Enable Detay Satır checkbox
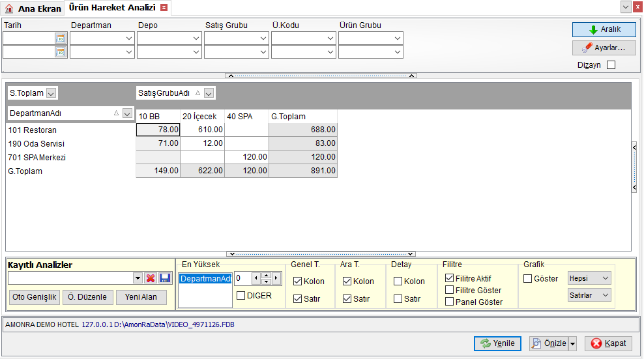The image size is (644, 359). 398,299
